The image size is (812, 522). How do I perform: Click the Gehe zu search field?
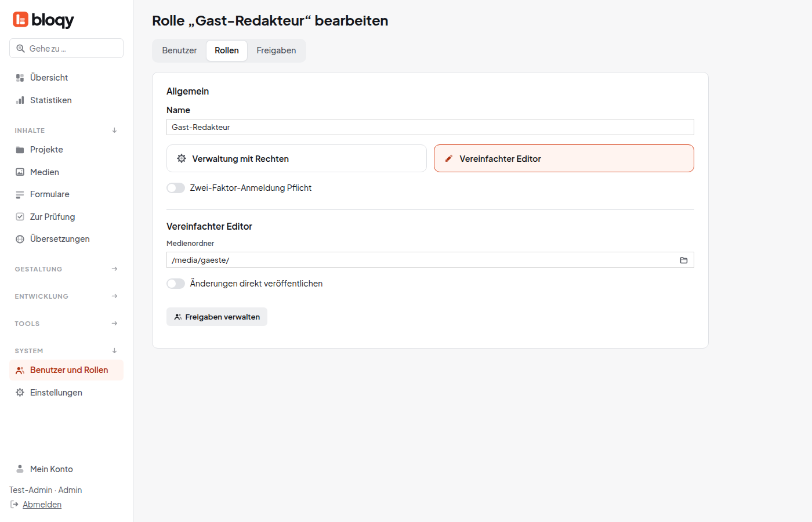[x=66, y=48]
